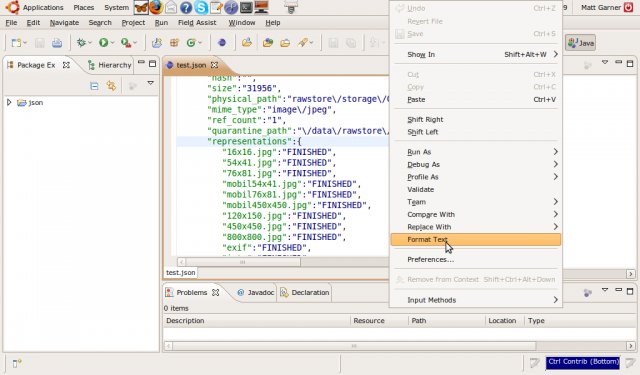Viewport: 640px width, 375px height.
Task: Open the Package Explorer view menu triangle
Action: click(151, 83)
